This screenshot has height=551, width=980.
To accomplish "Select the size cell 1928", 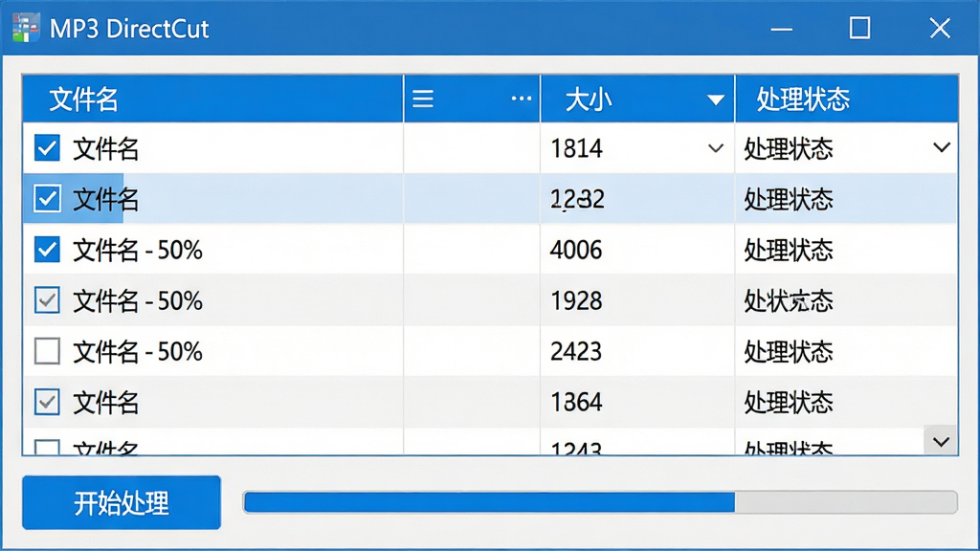I will point(576,301).
